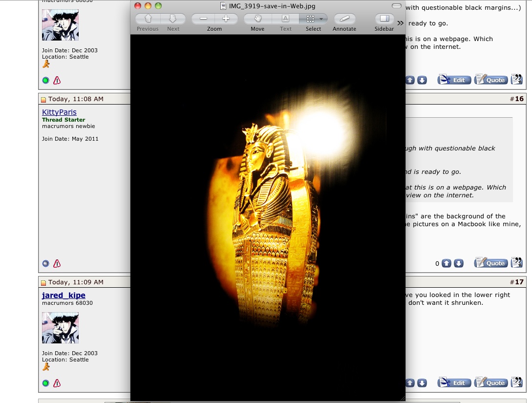Click running figure icon in post #17
Viewport: 532px width, 403px height.
46,367
